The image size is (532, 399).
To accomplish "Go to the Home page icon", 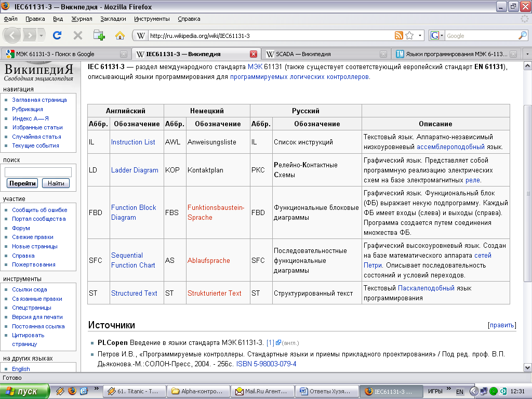I will tap(120, 35).
